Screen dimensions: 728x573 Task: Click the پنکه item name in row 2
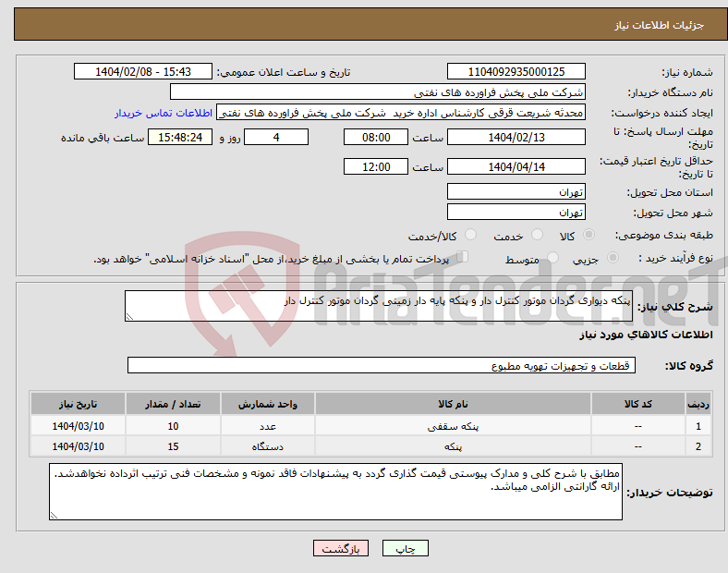(x=453, y=446)
